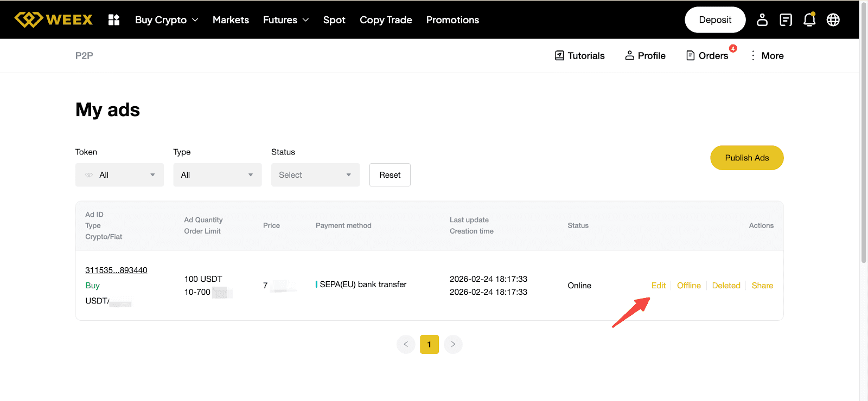Expand the Futures menu

(x=285, y=20)
